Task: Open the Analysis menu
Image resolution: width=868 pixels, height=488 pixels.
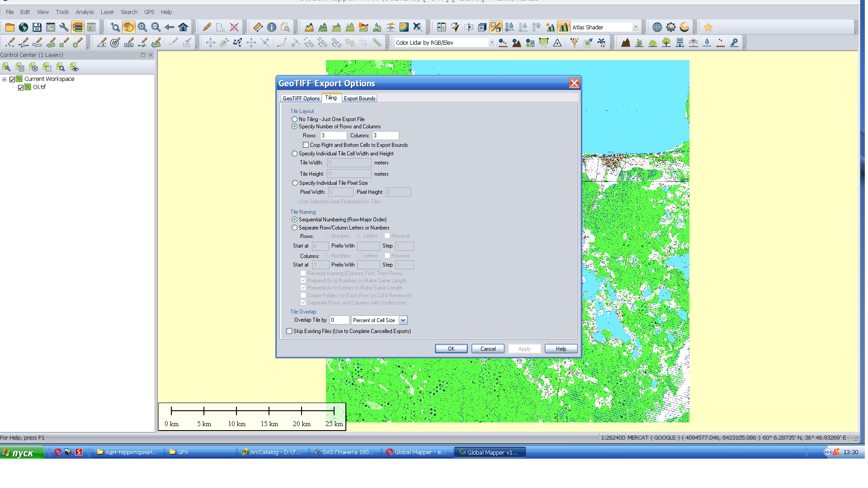Action: coord(85,12)
